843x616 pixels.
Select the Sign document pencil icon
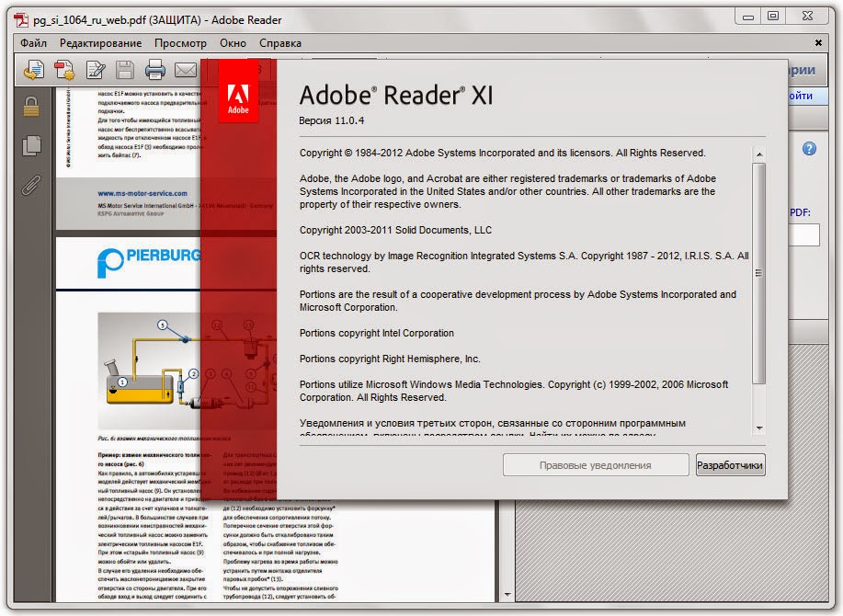tap(95, 69)
